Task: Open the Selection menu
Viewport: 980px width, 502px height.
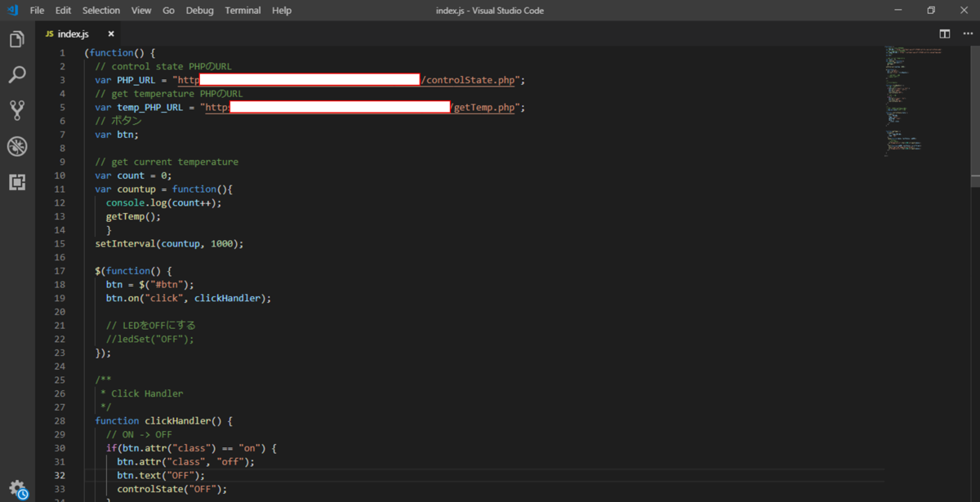Action: tap(101, 11)
